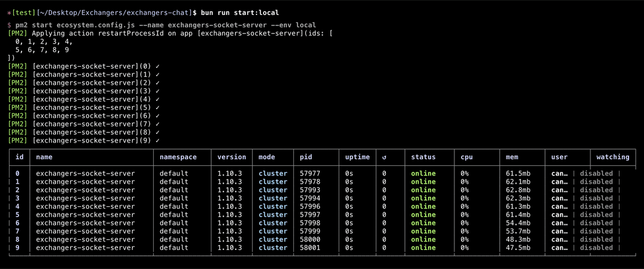The image size is (644, 269).
Task: Click 'disabled' watching value in 47.5mb row
Action: click(596, 248)
